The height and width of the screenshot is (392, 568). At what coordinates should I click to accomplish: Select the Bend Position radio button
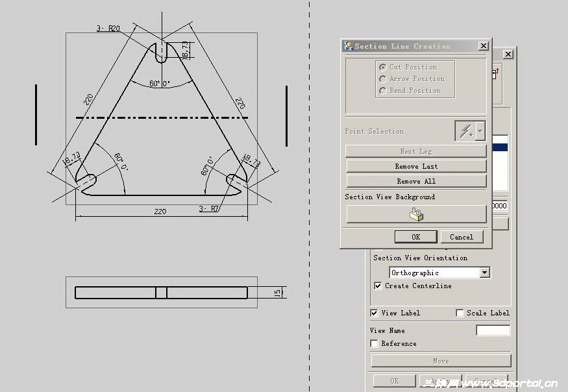click(x=382, y=91)
